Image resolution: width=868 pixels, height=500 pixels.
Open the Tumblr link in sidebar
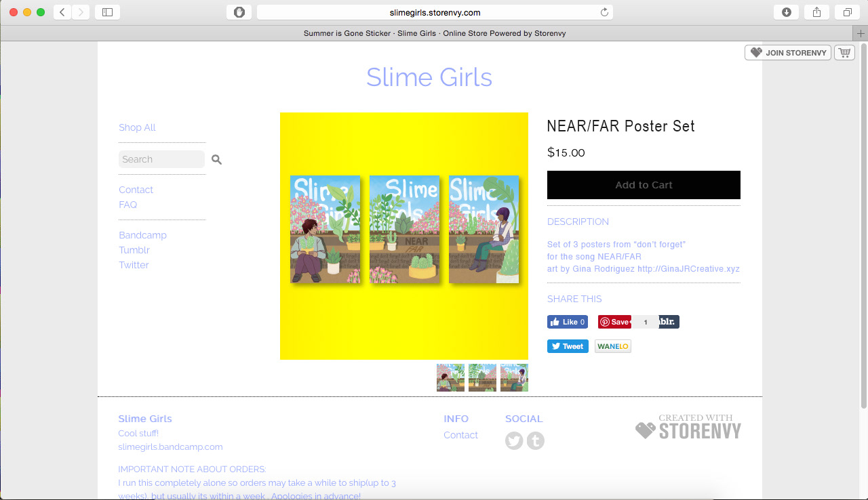click(x=134, y=250)
